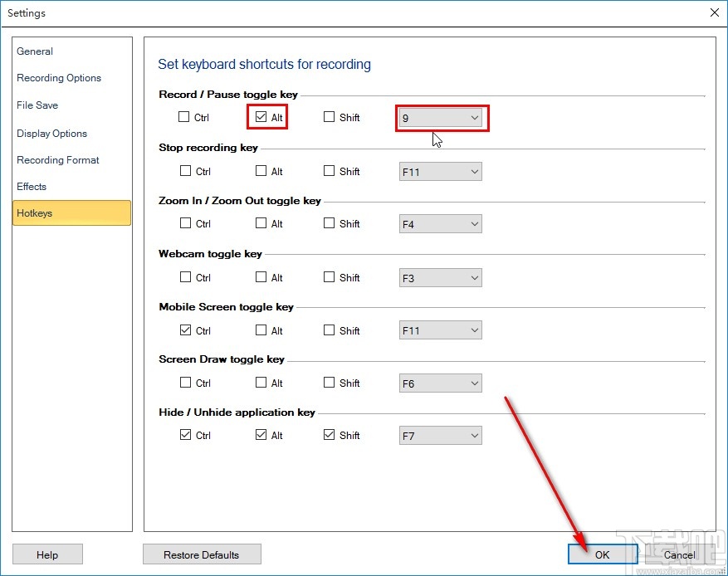Image resolution: width=728 pixels, height=576 pixels.
Task: Select Recording Format in sidebar
Action: (58, 160)
